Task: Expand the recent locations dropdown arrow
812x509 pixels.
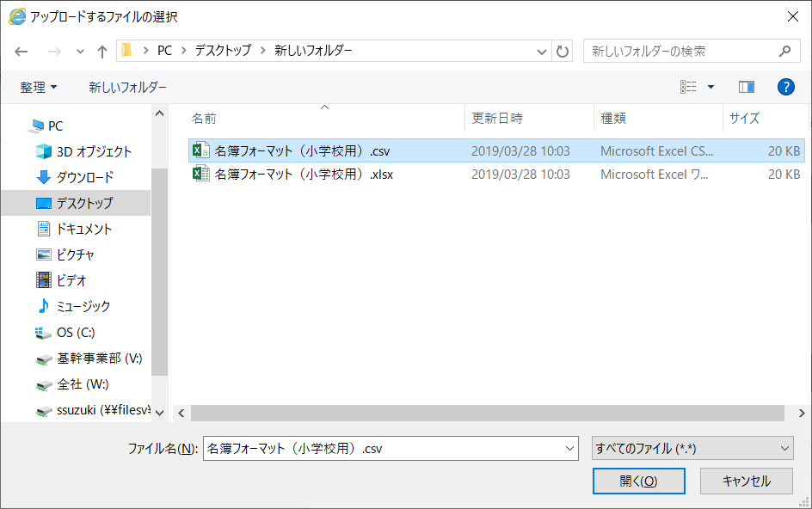Action: click(80, 52)
